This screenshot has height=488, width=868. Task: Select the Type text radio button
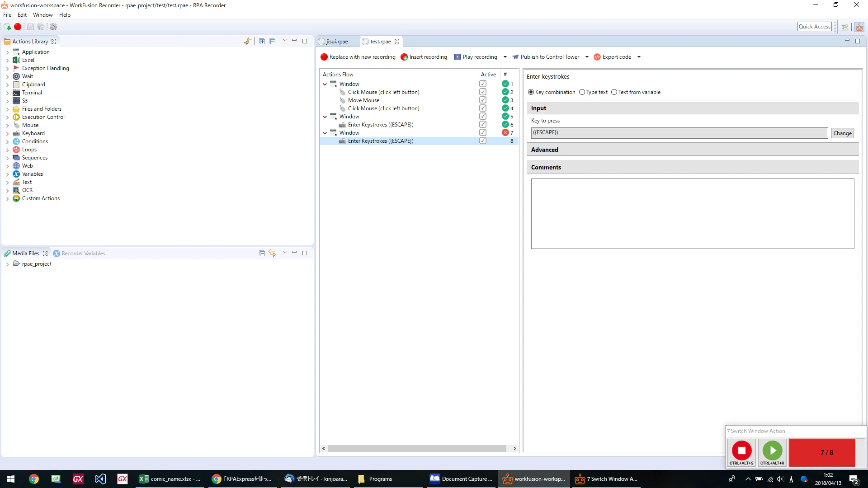coord(582,92)
